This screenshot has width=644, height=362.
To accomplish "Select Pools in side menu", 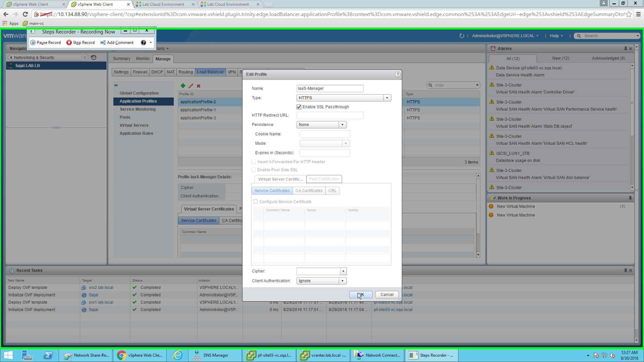I will pos(125,117).
